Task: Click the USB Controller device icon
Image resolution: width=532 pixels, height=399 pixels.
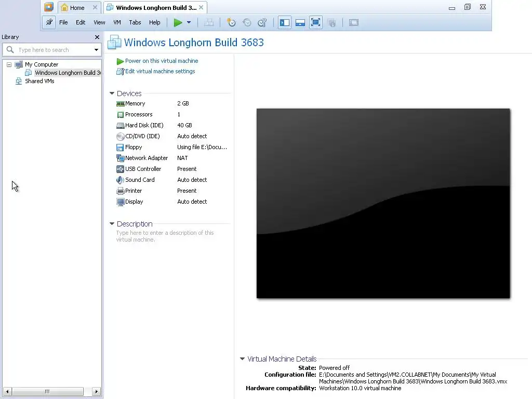Action: [120, 169]
